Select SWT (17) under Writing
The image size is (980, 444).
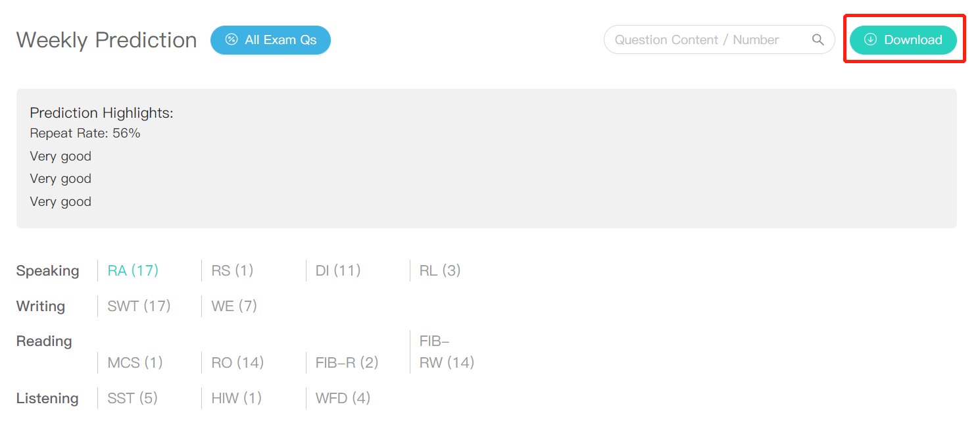point(139,306)
